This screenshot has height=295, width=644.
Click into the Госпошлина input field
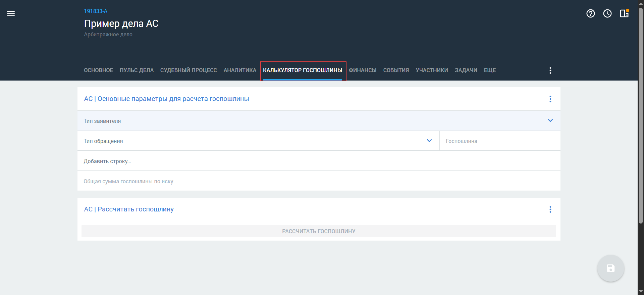(499, 141)
